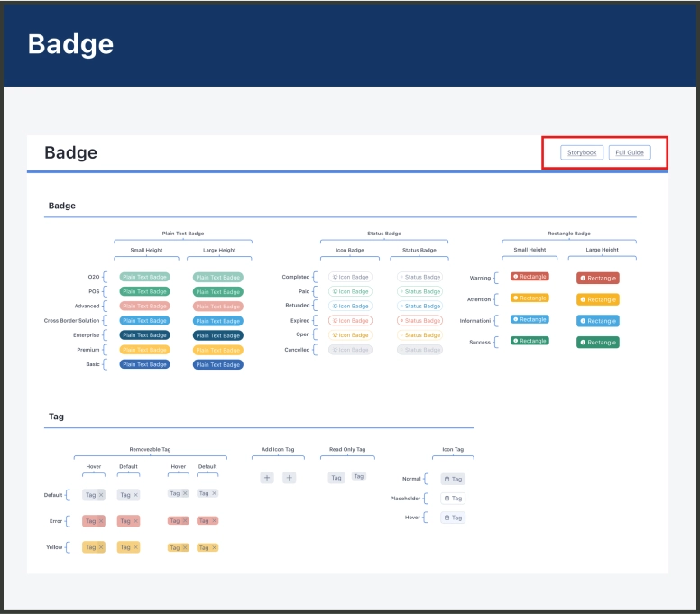Select the Refunded Icon Badge

click(x=350, y=307)
